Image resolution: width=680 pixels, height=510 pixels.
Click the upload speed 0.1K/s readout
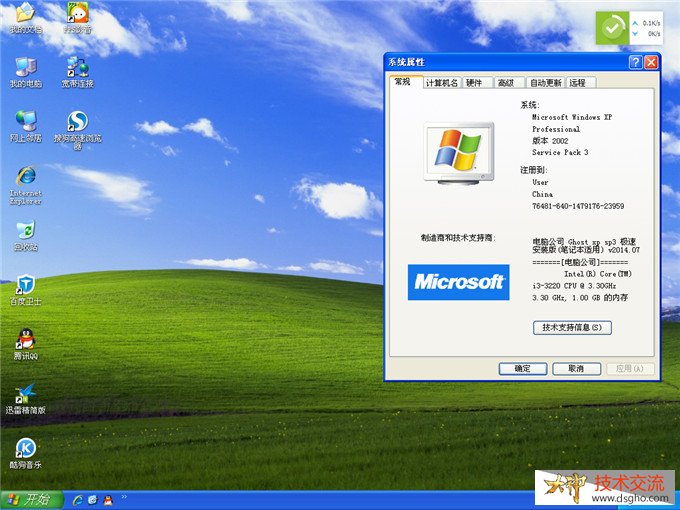click(x=651, y=23)
